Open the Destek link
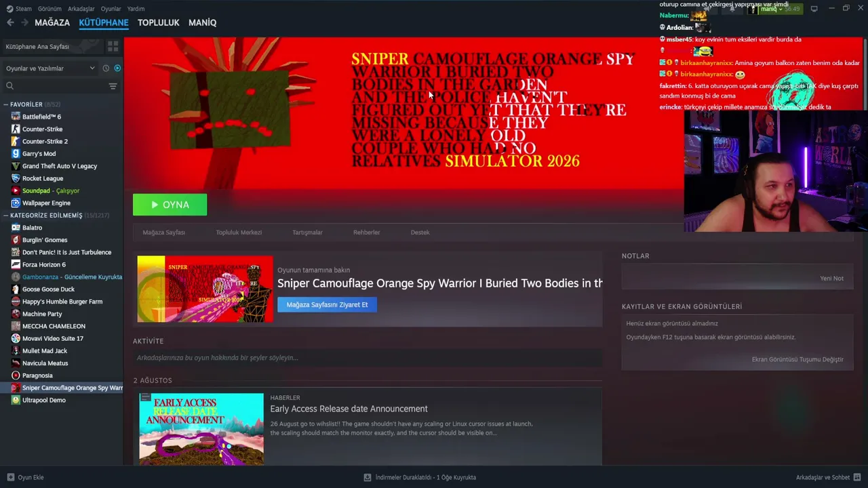 [420, 232]
